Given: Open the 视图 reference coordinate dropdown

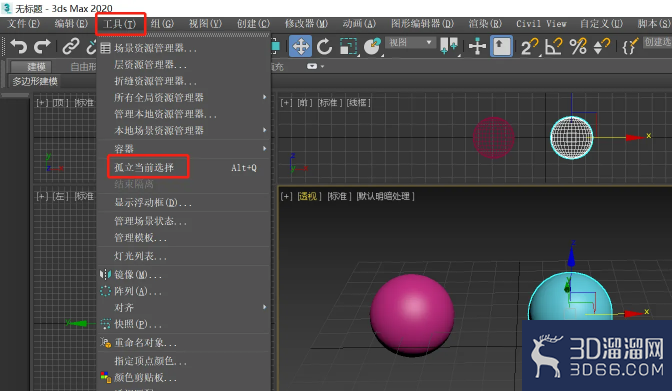Looking at the screenshot, I should [x=410, y=42].
